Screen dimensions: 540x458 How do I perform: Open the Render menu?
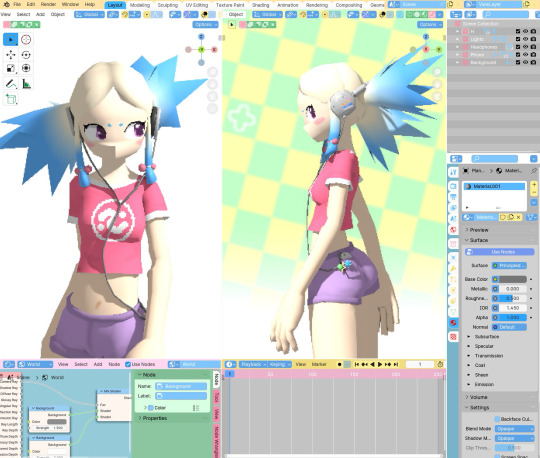click(x=48, y=4)
